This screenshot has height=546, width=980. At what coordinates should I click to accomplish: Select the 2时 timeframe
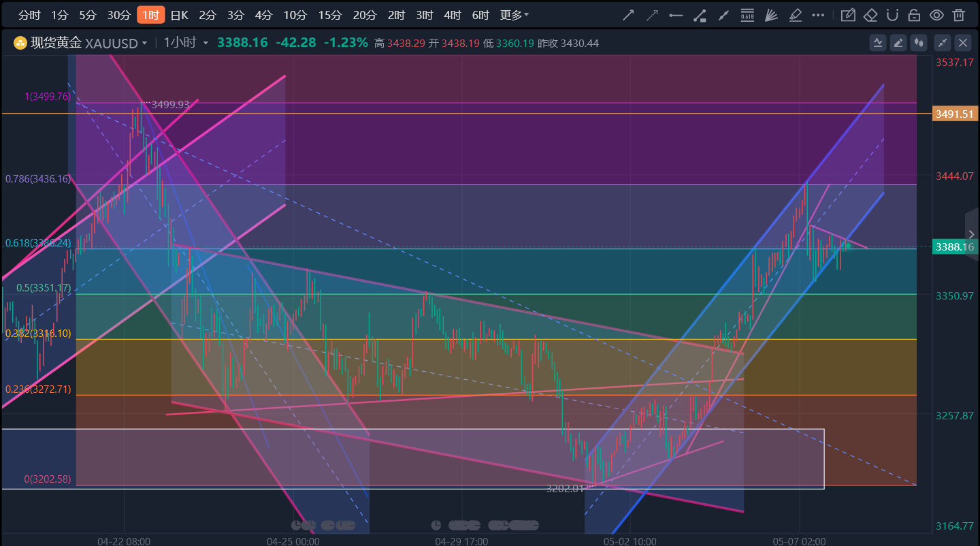[x=395, y=15]
